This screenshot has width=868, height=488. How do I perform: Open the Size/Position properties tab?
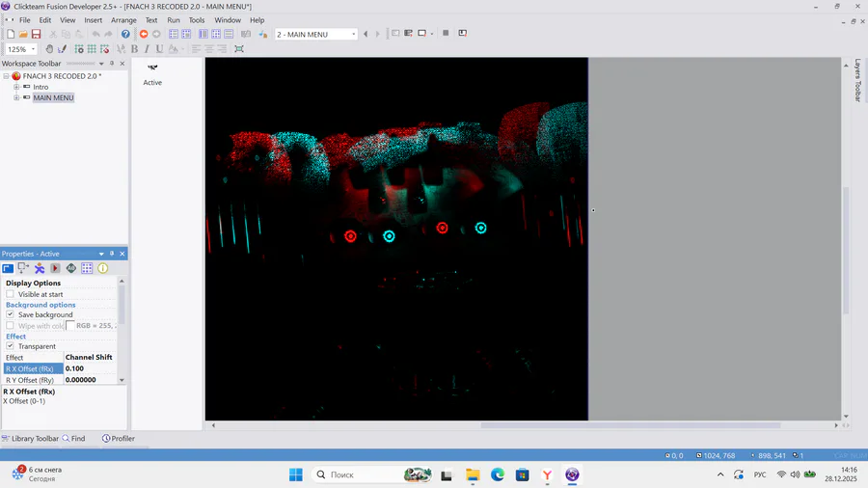click(x=23, y=268)
